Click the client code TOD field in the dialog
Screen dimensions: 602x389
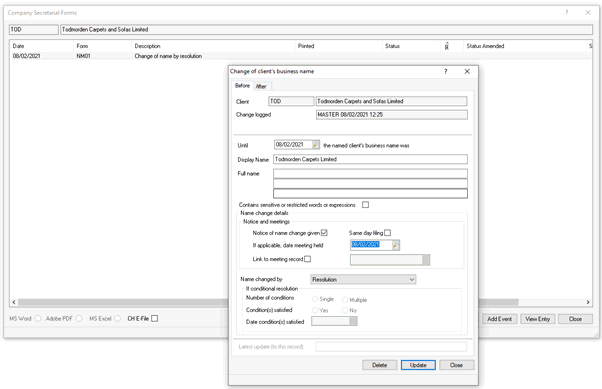pos(291,101)
